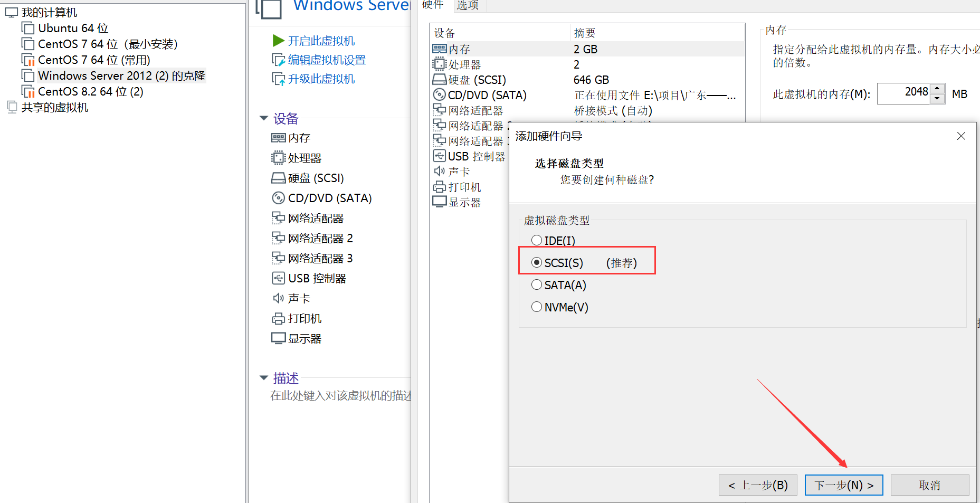The width and height of the screenshot is (980, 503).
Task: Click the 打印机 printer icon in summary devices
Action: pos(279,318)
